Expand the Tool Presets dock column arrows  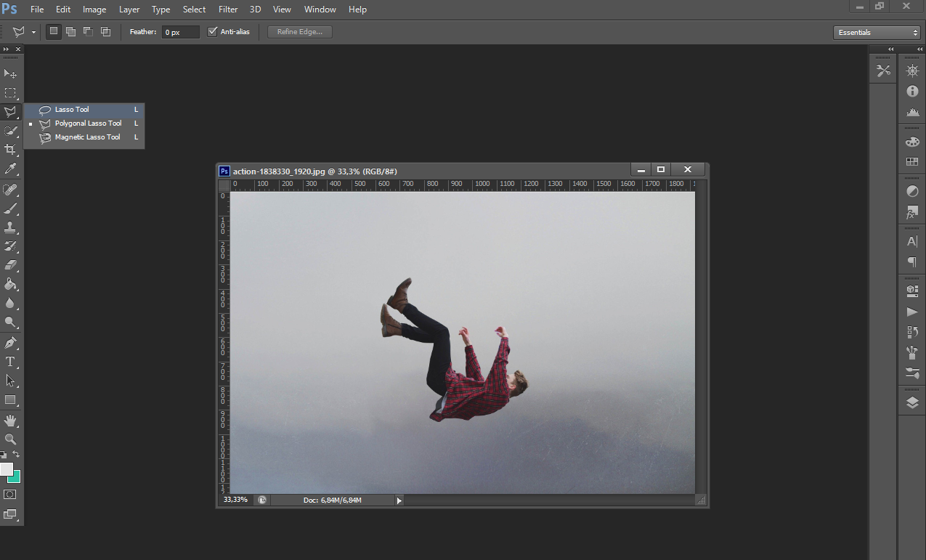(891, 49)
